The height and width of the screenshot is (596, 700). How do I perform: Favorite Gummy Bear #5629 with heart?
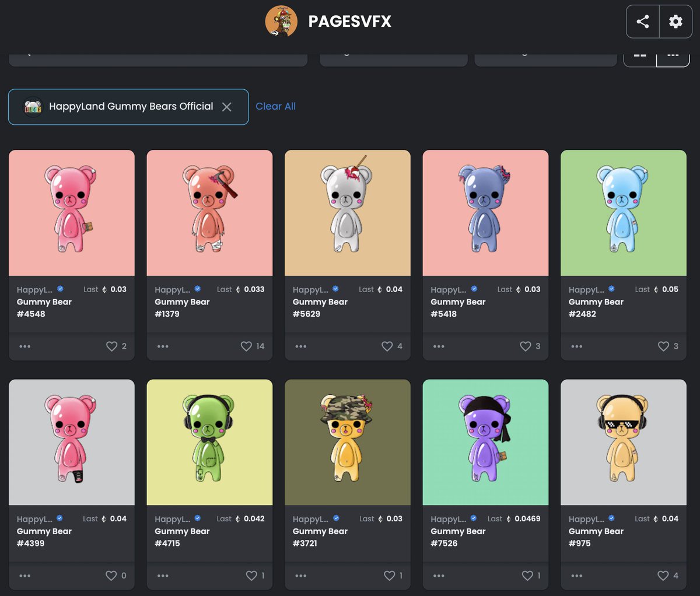[387, 346]
